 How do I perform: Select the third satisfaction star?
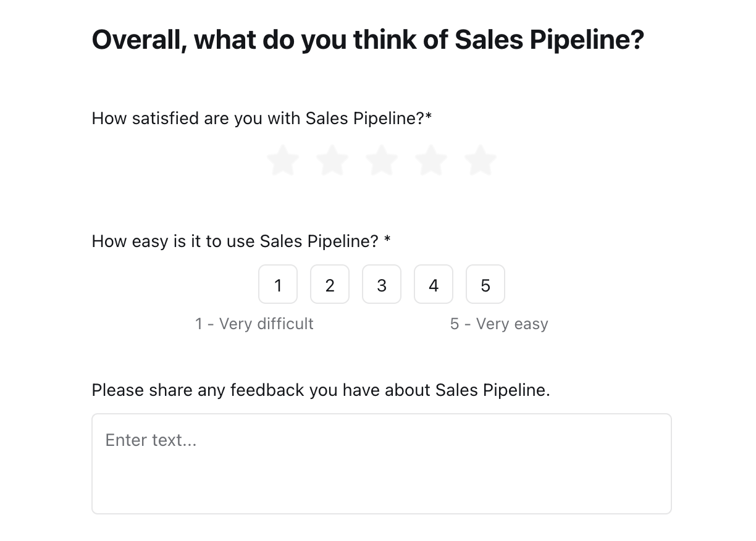point(382,161)
